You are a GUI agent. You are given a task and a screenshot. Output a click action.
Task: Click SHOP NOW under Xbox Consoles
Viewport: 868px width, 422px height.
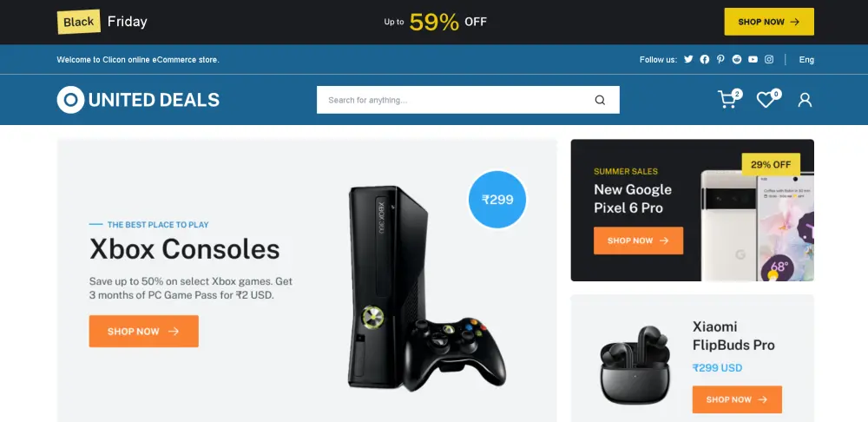tap(143, 331)
